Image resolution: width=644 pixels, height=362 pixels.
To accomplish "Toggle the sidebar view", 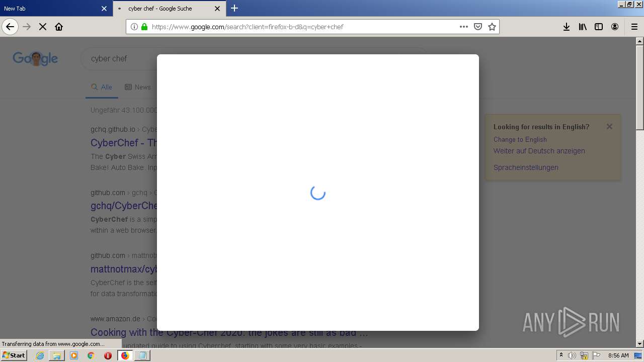I will coord(599,27).
